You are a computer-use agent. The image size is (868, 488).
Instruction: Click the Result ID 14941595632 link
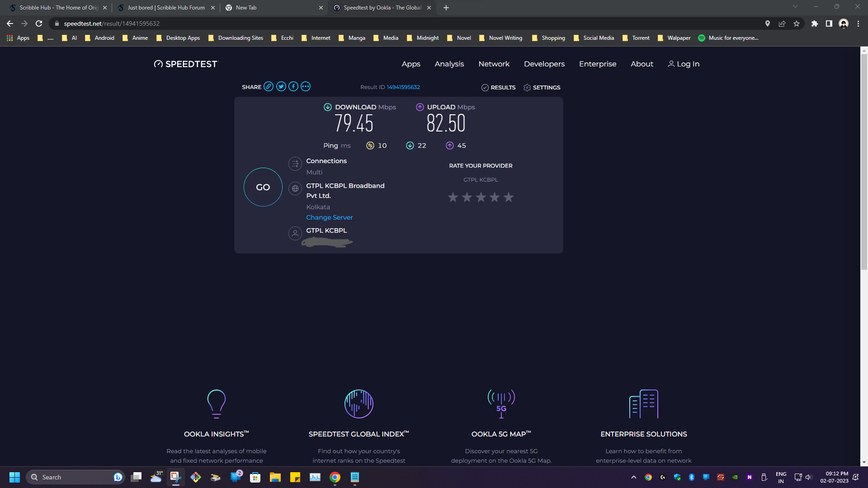coord(403,87)
